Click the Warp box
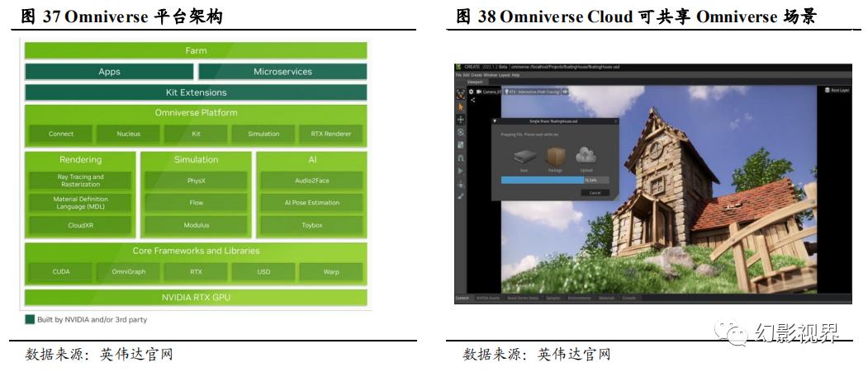The height and width of the screenshot is (372, 868). point(330,272)
